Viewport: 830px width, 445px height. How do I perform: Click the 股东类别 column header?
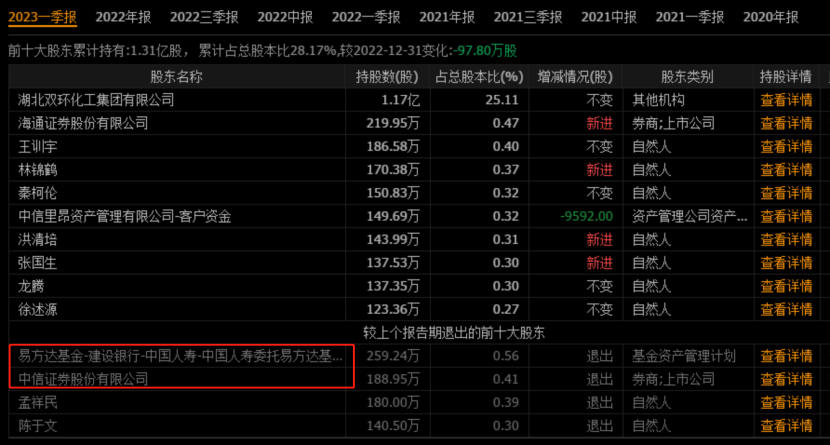[x=687, y=77]
